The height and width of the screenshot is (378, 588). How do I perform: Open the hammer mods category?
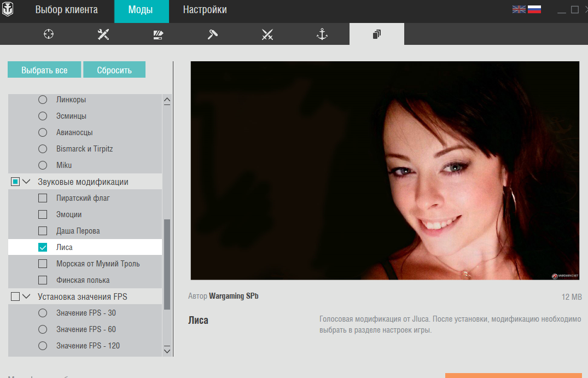213,34
